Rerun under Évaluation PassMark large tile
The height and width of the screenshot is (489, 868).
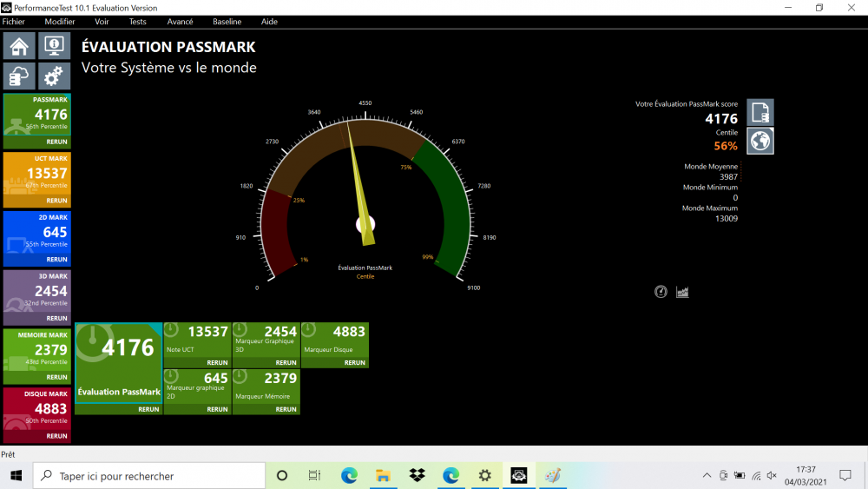pos(148,409)
